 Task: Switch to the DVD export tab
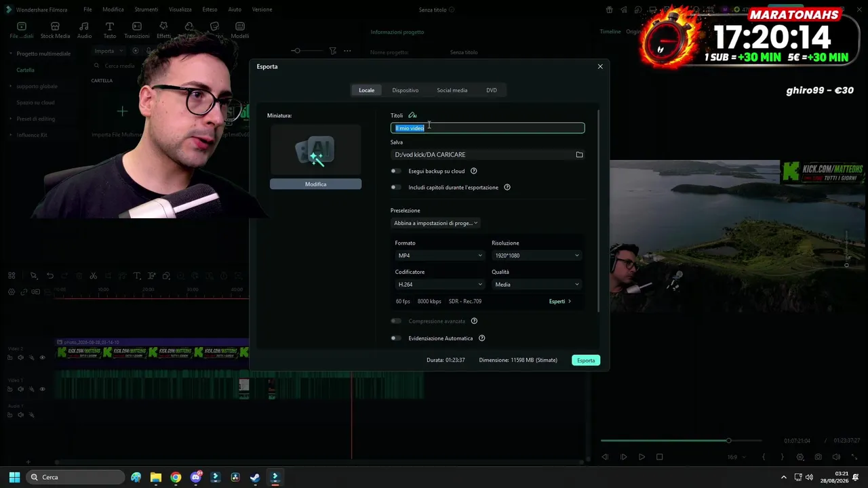pos(492,90)
